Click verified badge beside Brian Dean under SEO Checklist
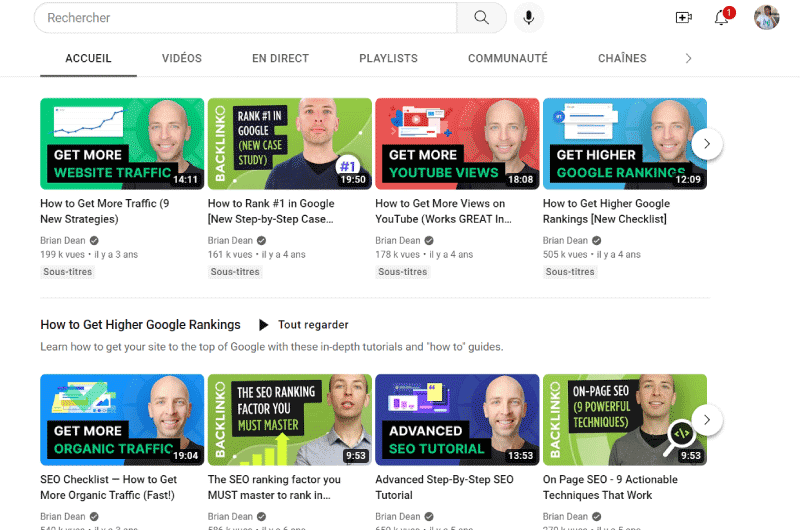The width and height of the screenshot is (800, 530). coord(94,516)
